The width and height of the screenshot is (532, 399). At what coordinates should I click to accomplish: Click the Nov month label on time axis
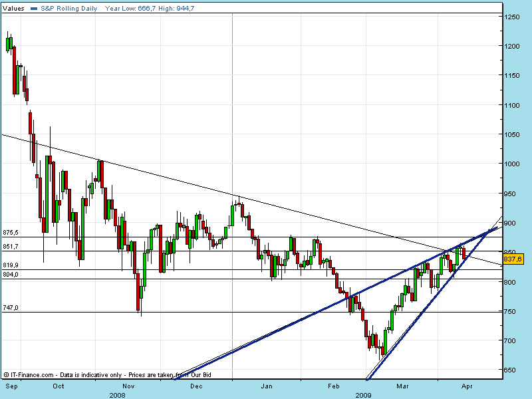tap(128, 386)
